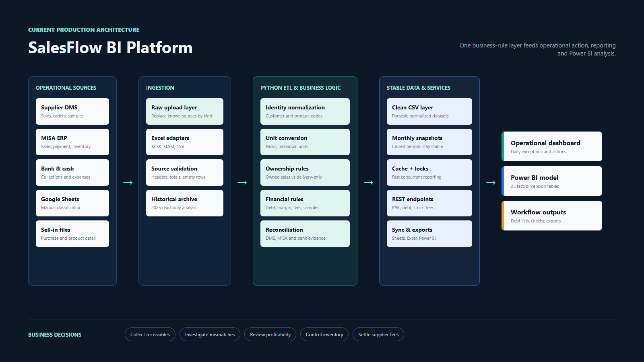
Task: Click the REST endpoints card
Action: click(429, 203)
